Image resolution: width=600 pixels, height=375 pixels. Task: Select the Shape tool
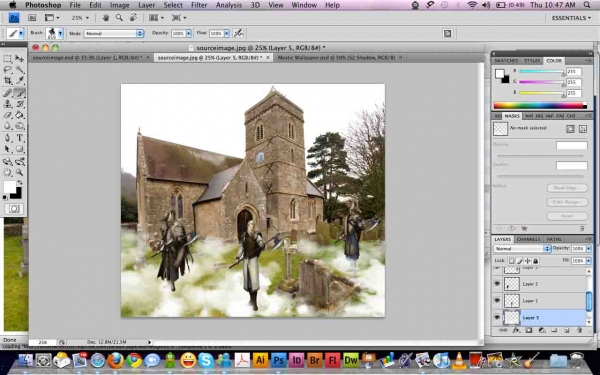click(20, 149)
